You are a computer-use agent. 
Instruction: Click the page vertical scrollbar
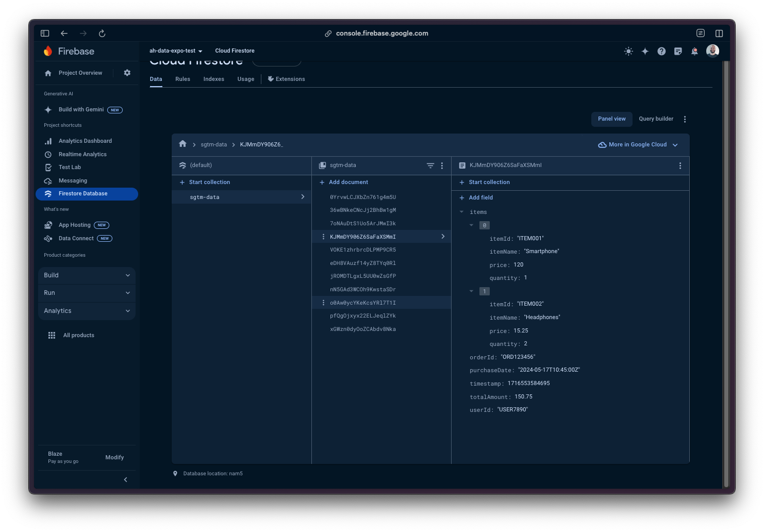click(x=726, y=273)
